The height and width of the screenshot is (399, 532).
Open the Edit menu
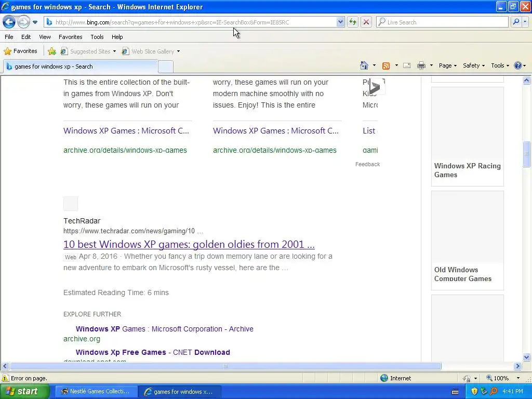[x=26, y=37]
